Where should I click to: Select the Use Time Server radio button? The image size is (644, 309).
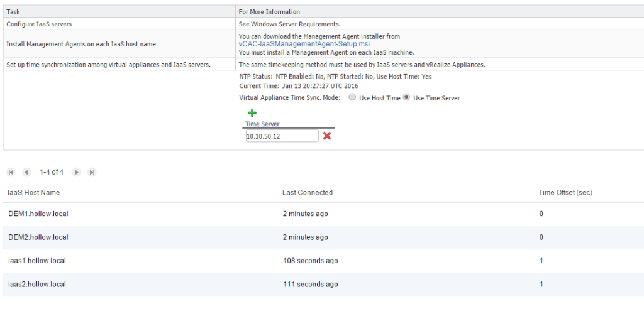[407, 97]
